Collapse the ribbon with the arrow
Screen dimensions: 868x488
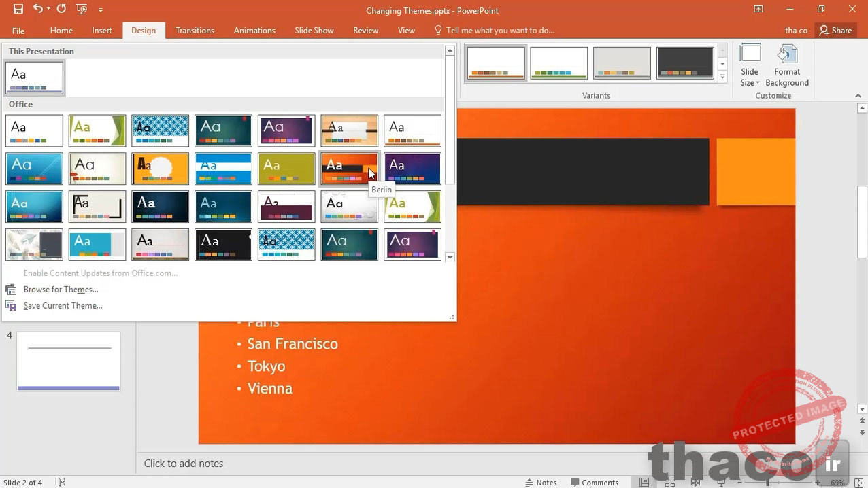pyautogui.click(x=858, y=96)
